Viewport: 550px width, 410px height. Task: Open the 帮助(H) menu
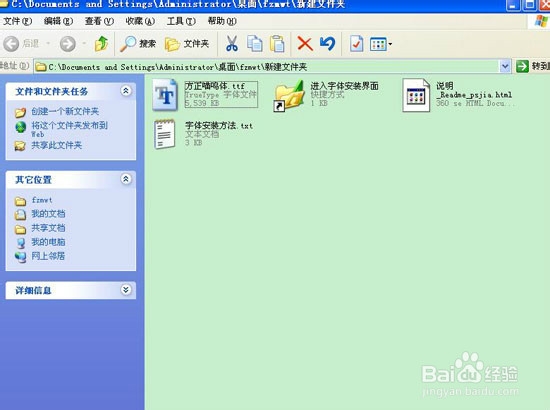pos(222,21)
